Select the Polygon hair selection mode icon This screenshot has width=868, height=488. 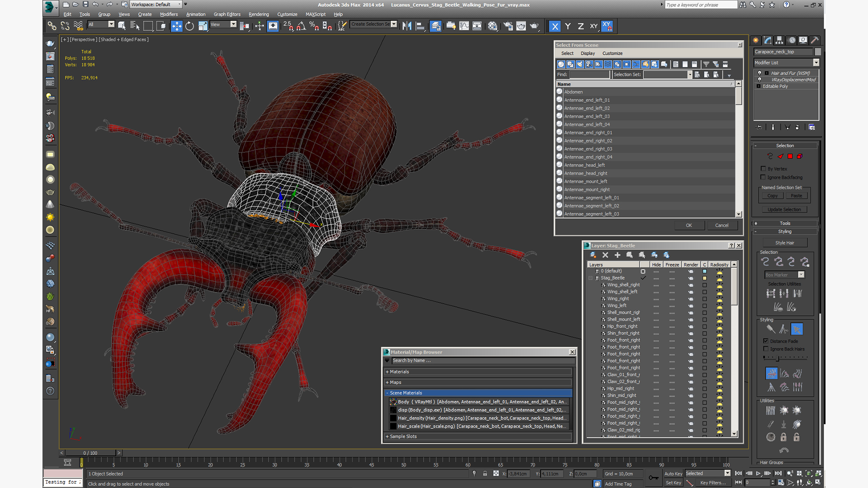790,156
